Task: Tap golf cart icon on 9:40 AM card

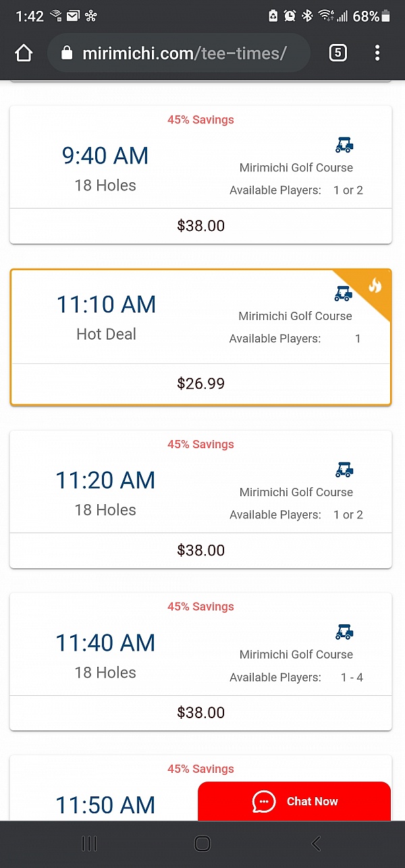Action: coord(344,144)
